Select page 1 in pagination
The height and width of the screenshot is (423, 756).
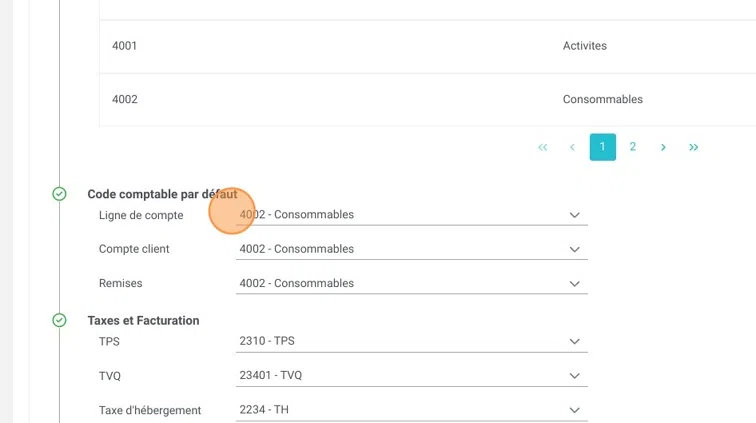click(x=603, y=147)
